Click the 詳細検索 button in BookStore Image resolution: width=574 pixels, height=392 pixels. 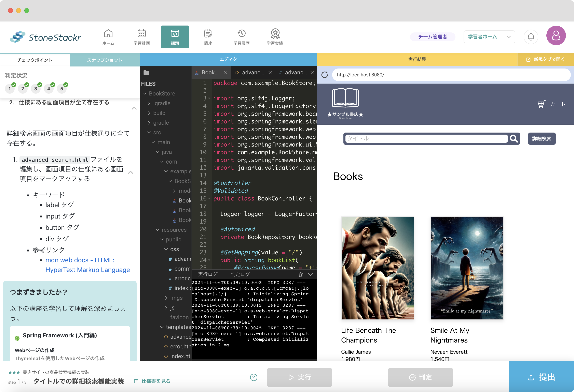click(543, 138)
